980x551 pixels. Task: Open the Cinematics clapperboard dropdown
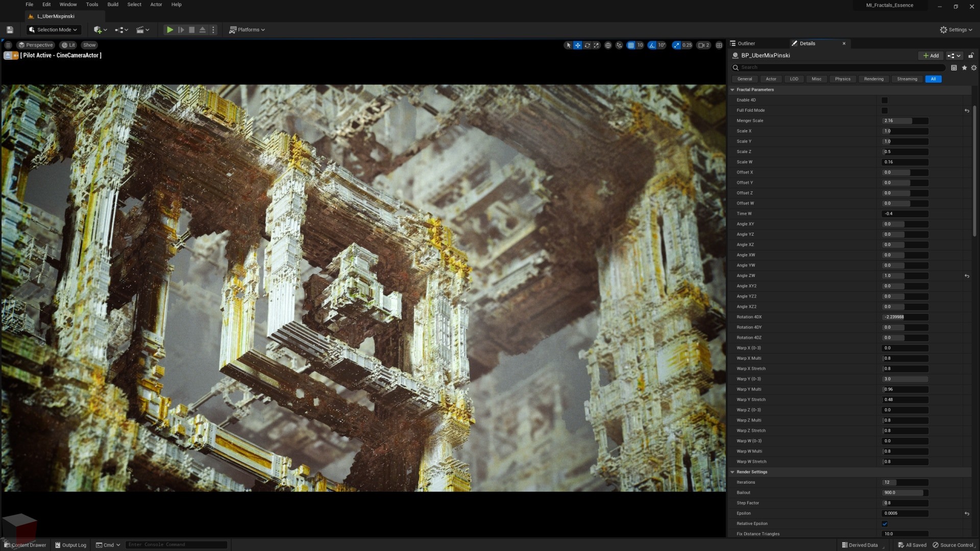pyautogui.click(x=142, y=30)
